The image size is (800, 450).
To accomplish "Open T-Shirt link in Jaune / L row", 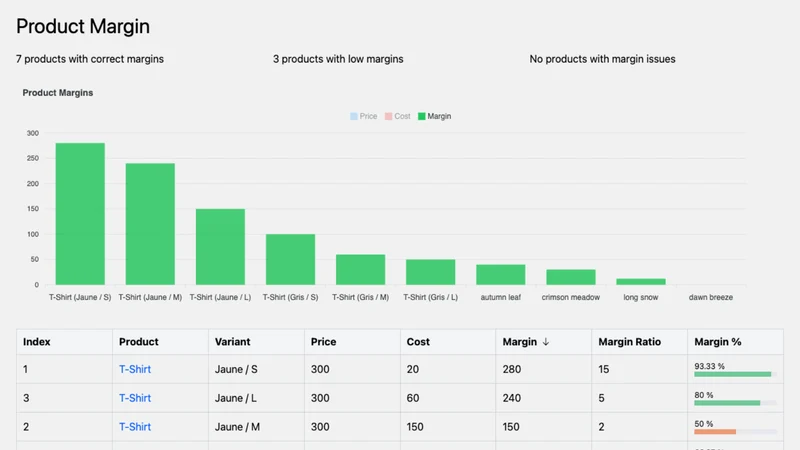I will point(135,398).
